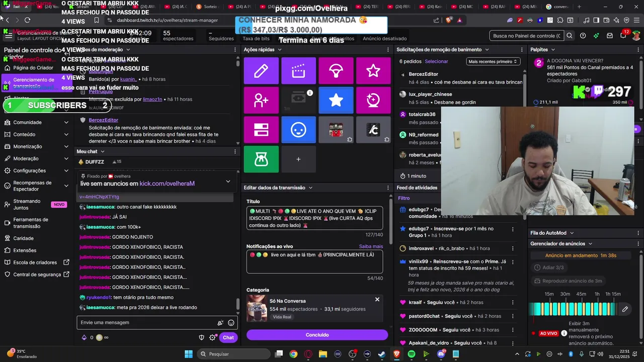Screen dimensions: 644x362
Task: Open Caridade in sidebar
Action: 24,238
